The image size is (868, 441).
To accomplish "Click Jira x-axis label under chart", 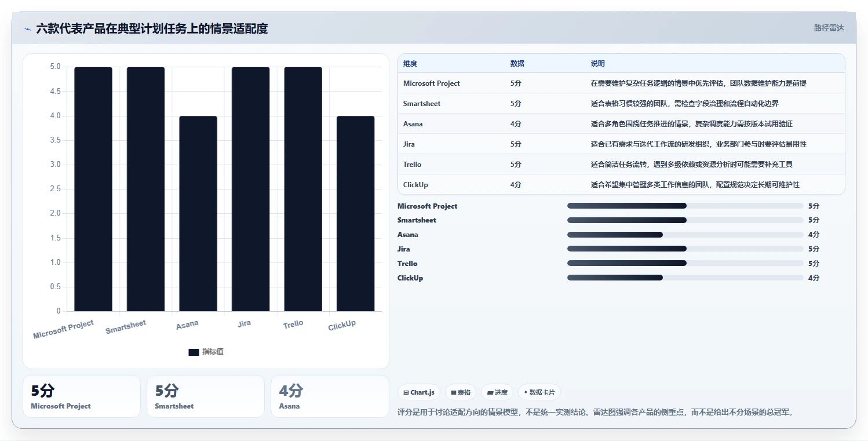I will click(245, 323).
